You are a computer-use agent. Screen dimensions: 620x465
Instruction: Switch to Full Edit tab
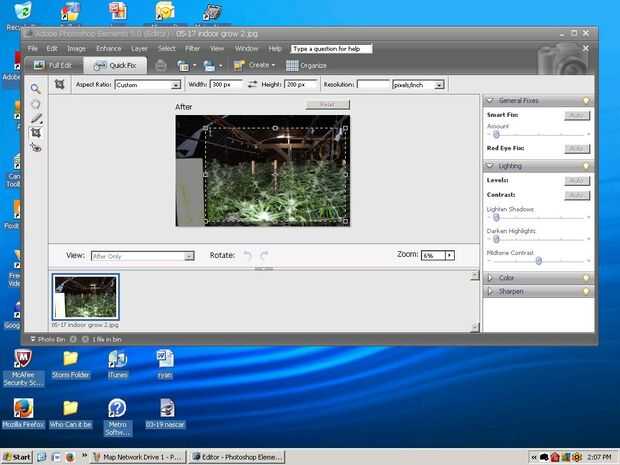[53, 65]
